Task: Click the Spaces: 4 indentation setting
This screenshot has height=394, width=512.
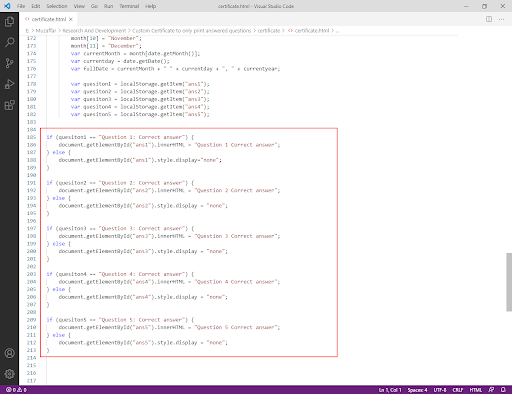Action: click(x=417, y=390)
